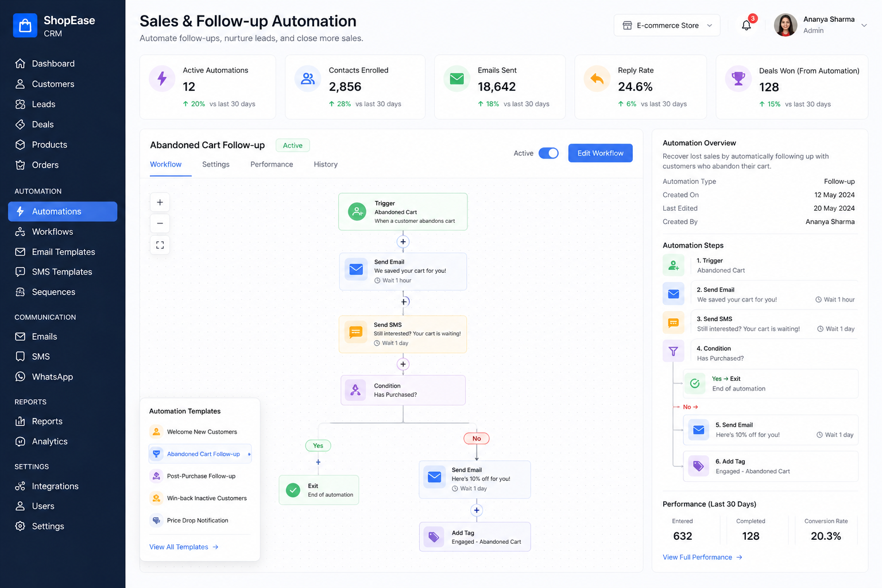Image resolution: width=882 pixels, height=588 pixels.
Task: Click the Edit Workflow button
Action: coord(600,153)
